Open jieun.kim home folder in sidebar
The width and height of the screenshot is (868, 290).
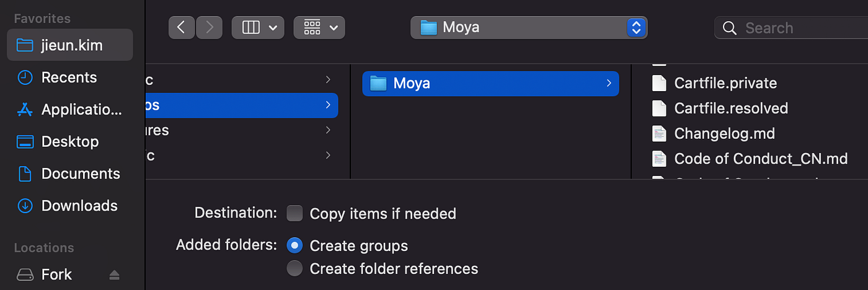point(70,45)
